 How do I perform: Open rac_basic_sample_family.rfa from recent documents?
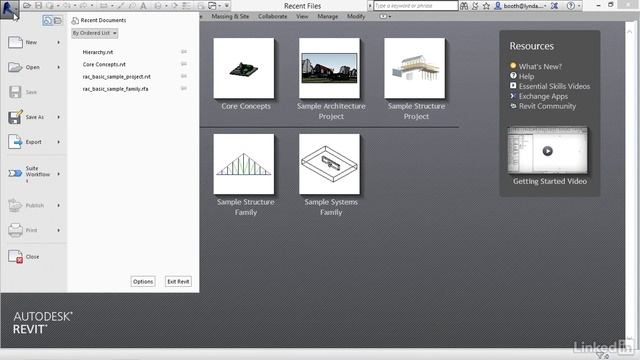click(x=116, y=89)
